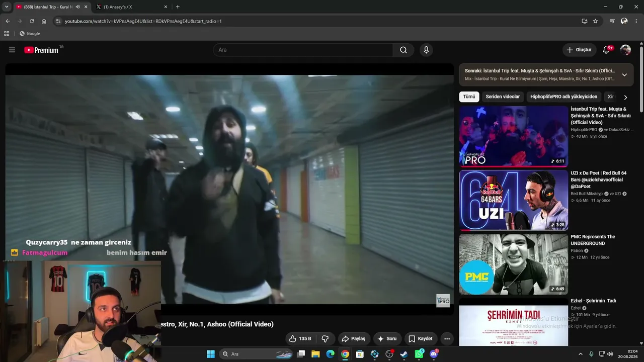Switch to the Anasayfa / X tab
The image size is (644, 362).
point(131,7)
